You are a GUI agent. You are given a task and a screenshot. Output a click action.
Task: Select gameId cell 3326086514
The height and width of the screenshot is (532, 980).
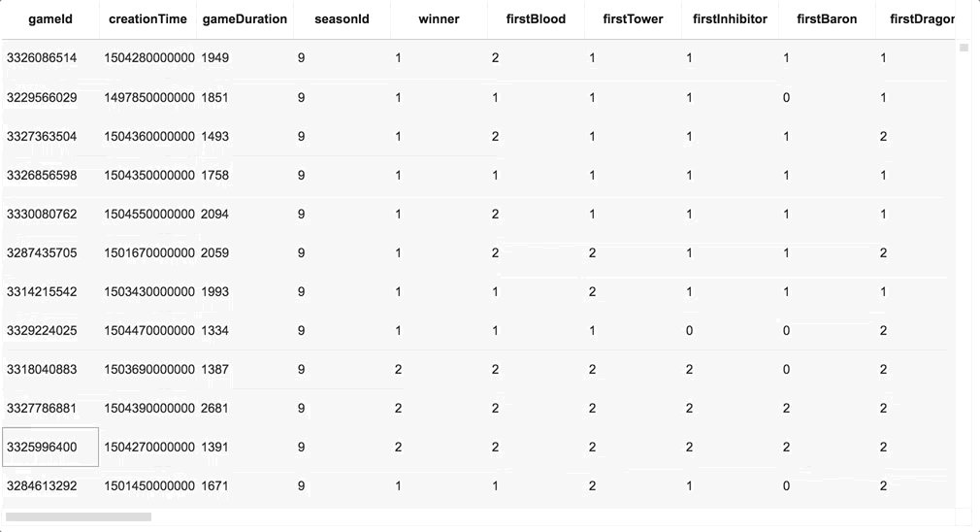50,58
